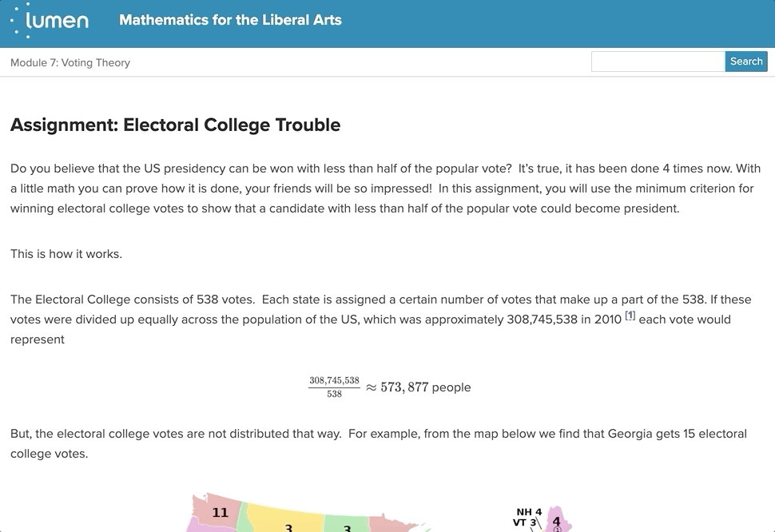Viewport: 775px width, 532px height.
Task: Focus the search text field
Action: pyautogui.click(x=658, y=62)
